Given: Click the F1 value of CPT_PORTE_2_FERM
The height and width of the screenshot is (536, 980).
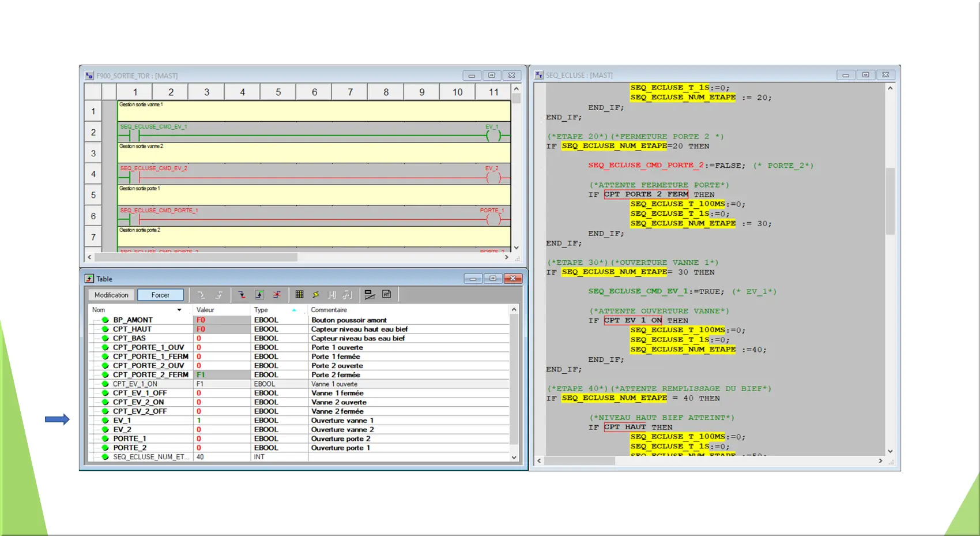Looking at the screenshot, I should pyautogui.click(x=201, y=374).
